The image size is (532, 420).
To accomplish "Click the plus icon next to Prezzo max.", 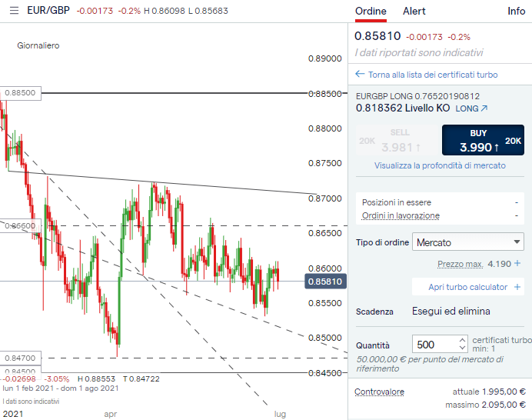I will (x=517, y=264).
